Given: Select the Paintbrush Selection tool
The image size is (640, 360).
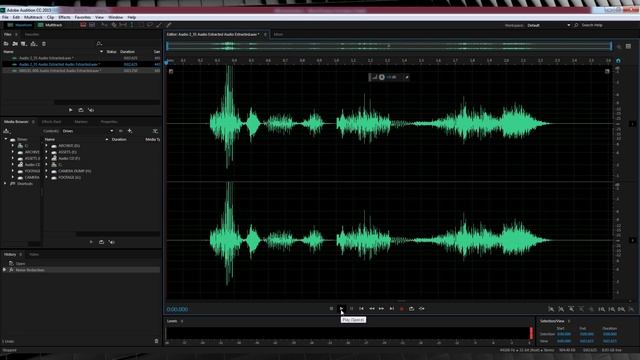Looking at the screenshot, I should pyautogui.click(x=159, y=25).
